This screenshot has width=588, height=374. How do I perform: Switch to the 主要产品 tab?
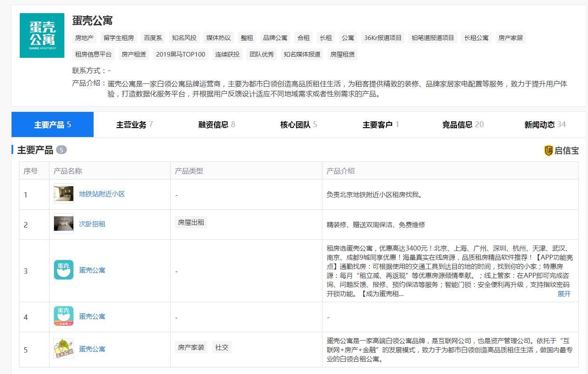[52, 124]
